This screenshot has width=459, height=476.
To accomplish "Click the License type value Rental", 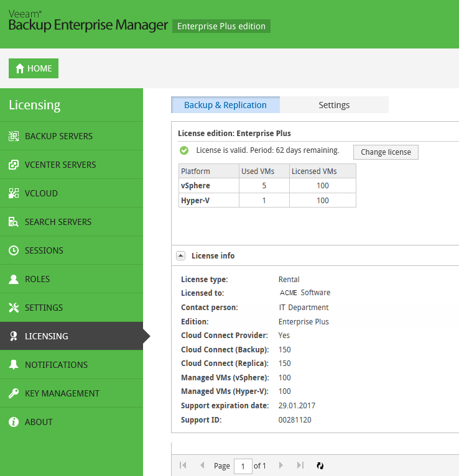I will click(x=289, y=279).
